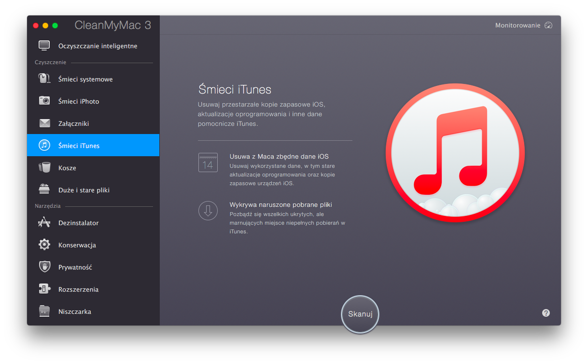The width and height of the screenshot is (588, 364).
Task: Click the active Śmieci iTunes sidebar label
Action: coord(79,146)
